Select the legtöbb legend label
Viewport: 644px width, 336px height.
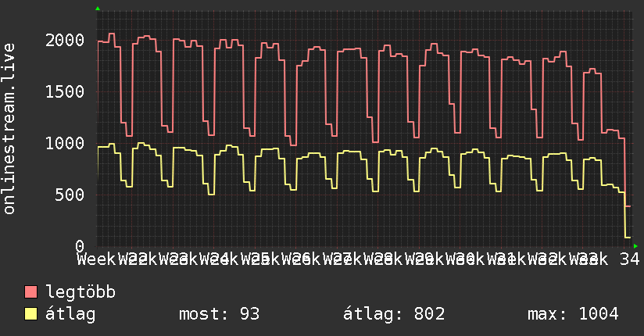tap(80, 292)
